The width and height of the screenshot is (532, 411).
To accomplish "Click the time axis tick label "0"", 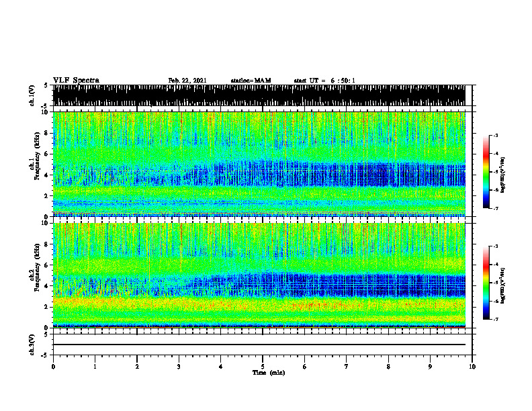I will coord(53,367).
